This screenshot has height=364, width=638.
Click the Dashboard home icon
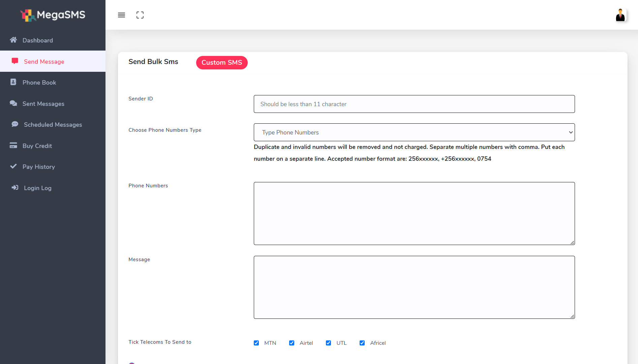(x=13, y=40)
